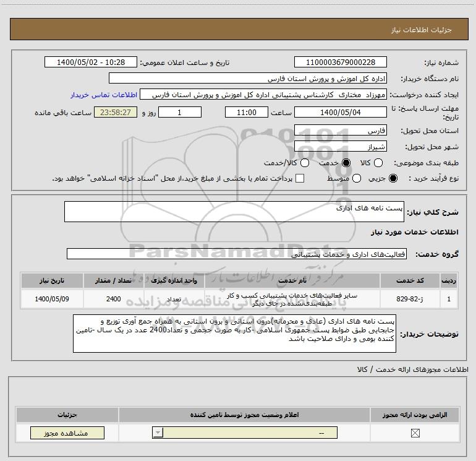Viewport: 476px width, 461px height.
Task: Select the متوسط purchase type radio
Action: (357, 178)
